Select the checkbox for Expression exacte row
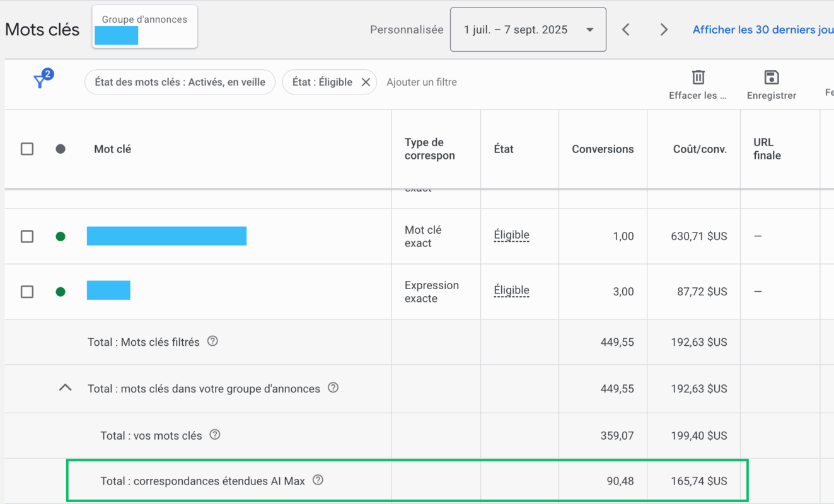The width and height of the screenshot is (834, 504). (x=27, y=292)
